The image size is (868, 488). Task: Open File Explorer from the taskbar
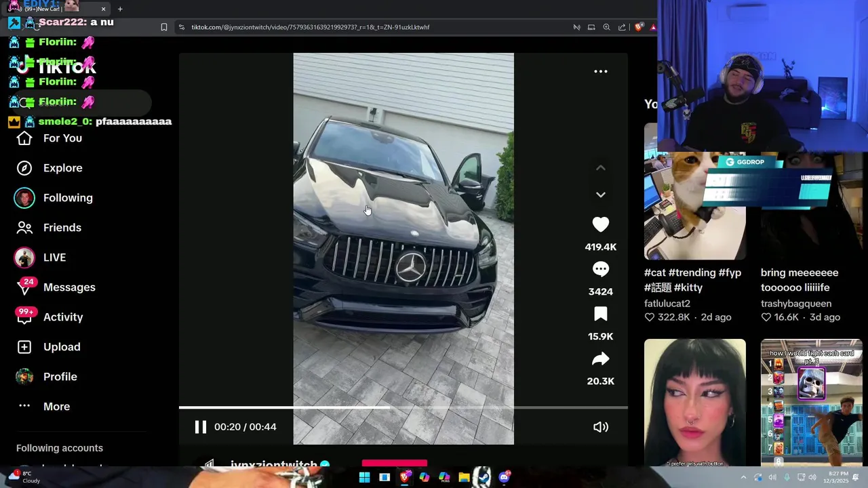tap(464, 477)
